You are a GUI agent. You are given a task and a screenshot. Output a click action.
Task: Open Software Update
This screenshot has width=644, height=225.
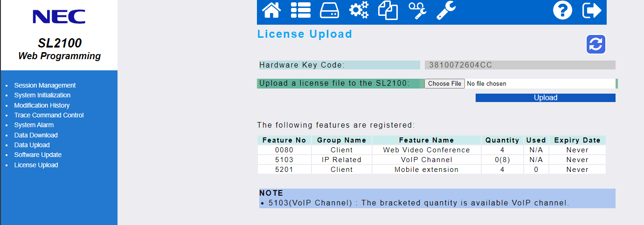point(38,155)
